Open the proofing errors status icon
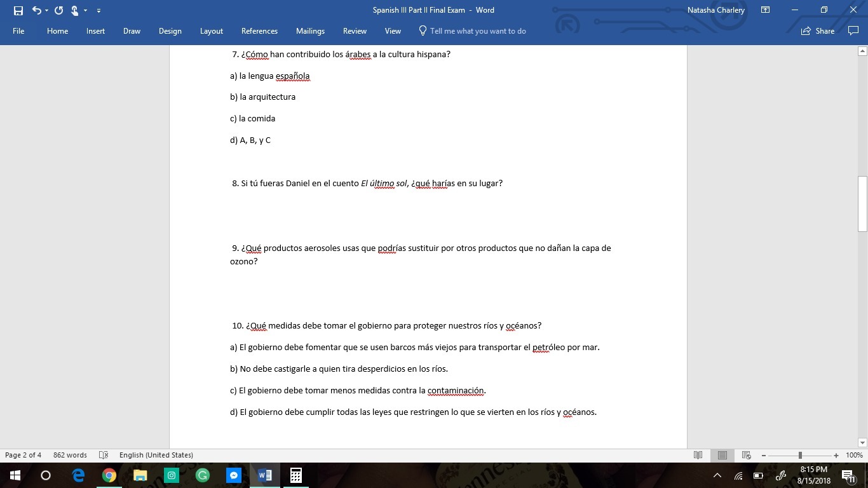Screen dimensions: 868x488 click(104, 455)
